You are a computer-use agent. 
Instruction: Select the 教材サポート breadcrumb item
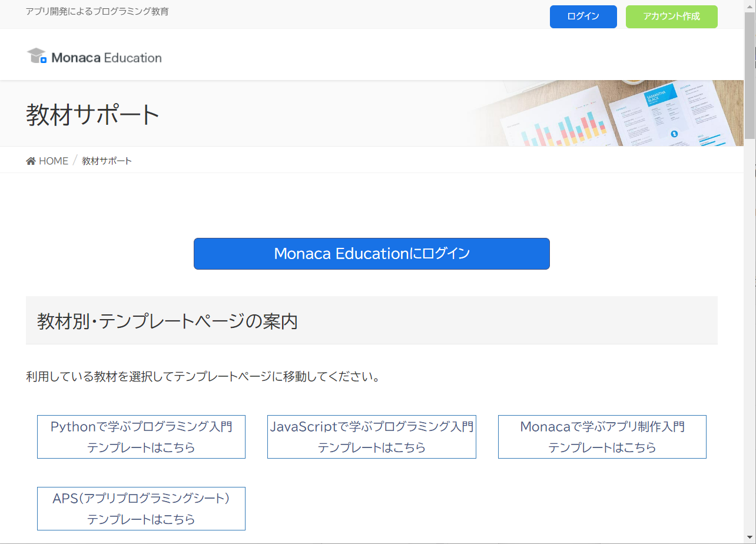107,160
